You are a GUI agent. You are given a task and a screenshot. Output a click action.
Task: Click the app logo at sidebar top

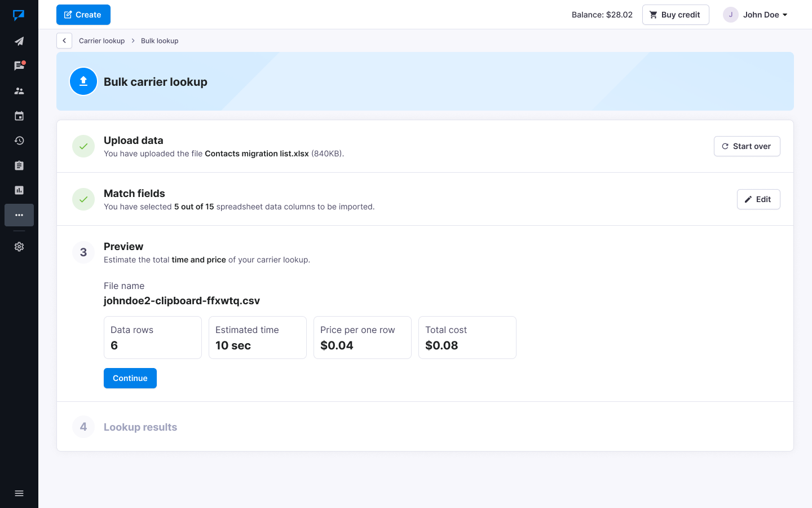[19, 15]
